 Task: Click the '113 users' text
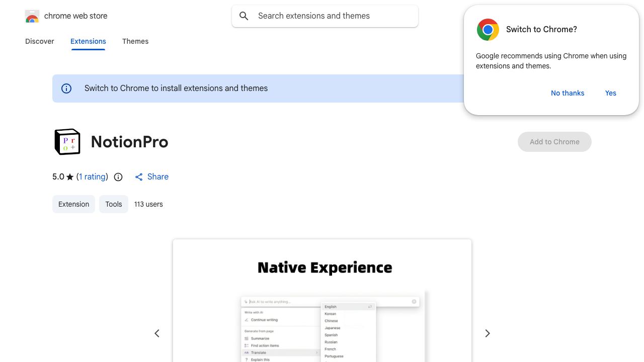[x=148, y=204]
